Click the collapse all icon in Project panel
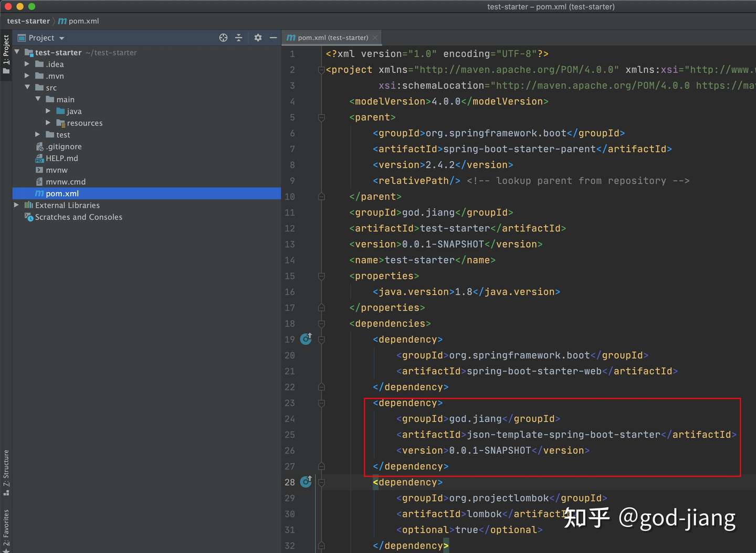Image resolution: width=756 pixels, height=553 pixels. tap(238, 38)
